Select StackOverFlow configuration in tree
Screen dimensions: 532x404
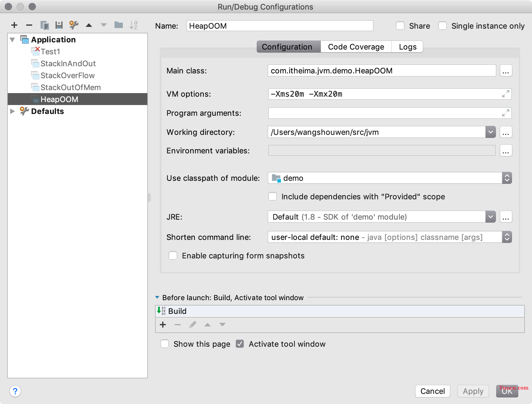pyautogui.click(x=67, y=75)
